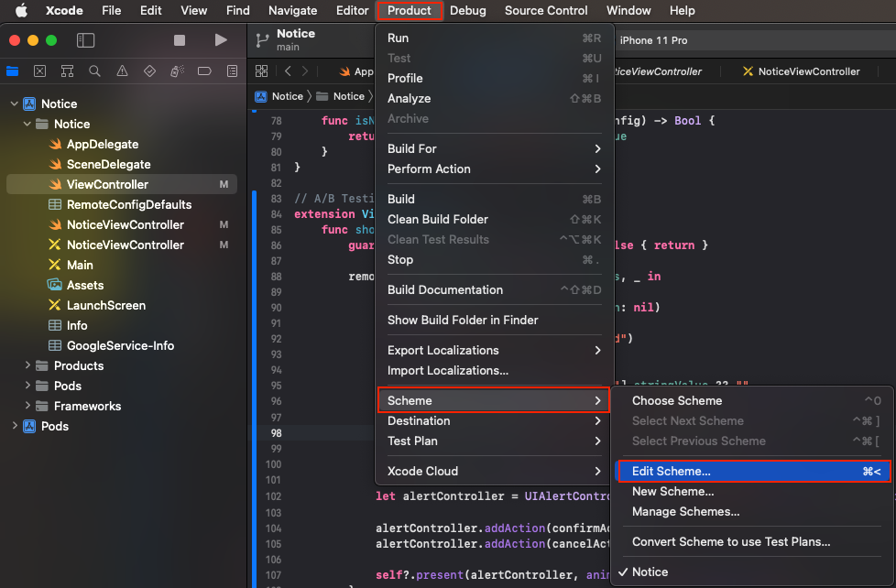
Task: Expand the Pods folder under Notice
Action: point(27,386)
